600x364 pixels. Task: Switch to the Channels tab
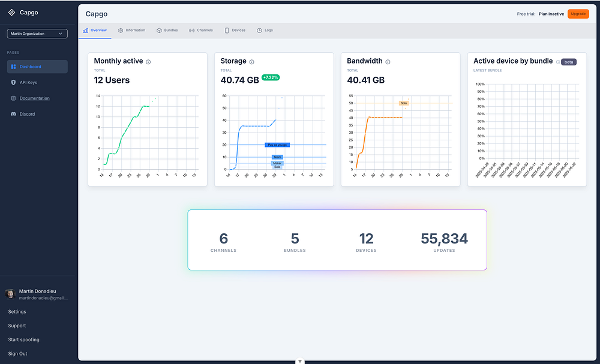(x=201, y=30)
